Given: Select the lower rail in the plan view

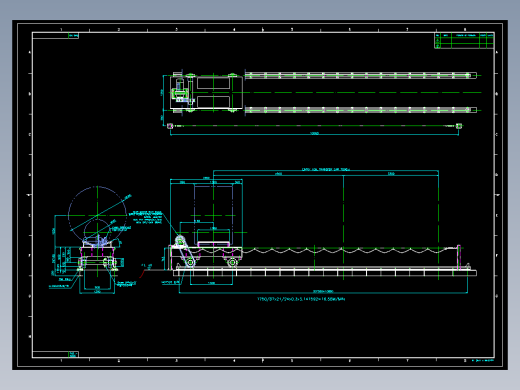Looking at the screenshot, I should tap(361, 110).
